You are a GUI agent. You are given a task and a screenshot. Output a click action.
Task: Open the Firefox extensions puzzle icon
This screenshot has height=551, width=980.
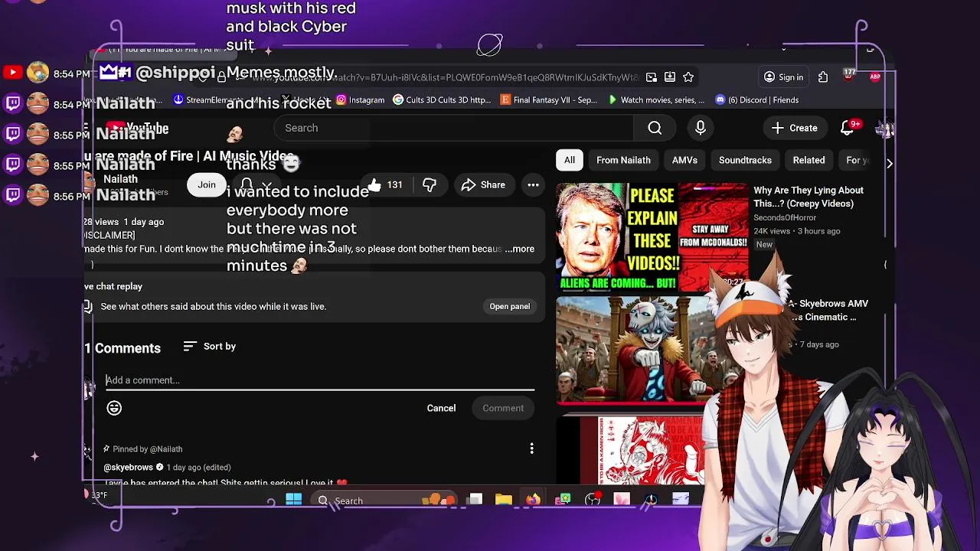pyautogui.click(x=823, y=77)
